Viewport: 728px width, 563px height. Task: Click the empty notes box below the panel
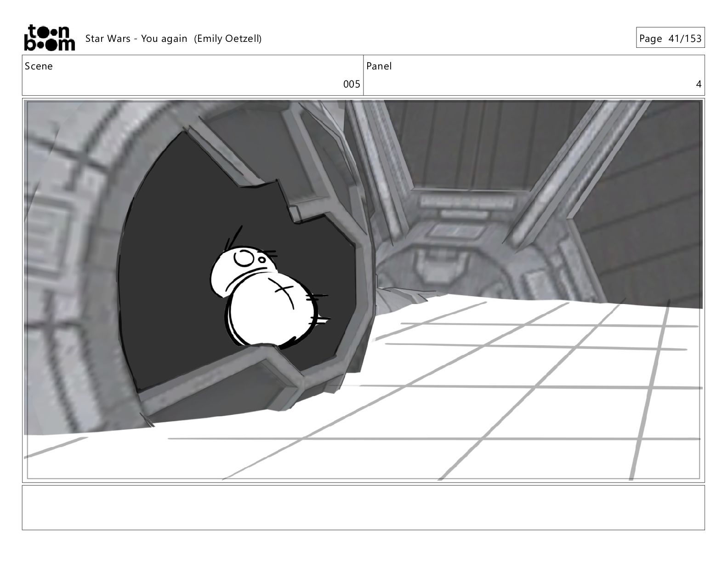(363, 507)
